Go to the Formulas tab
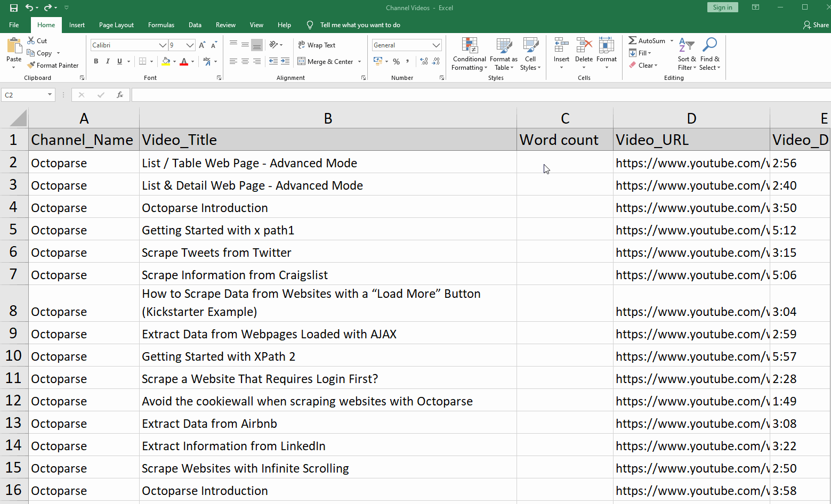The width and height of the screenshot is (831, 504). tap(161, 25)
